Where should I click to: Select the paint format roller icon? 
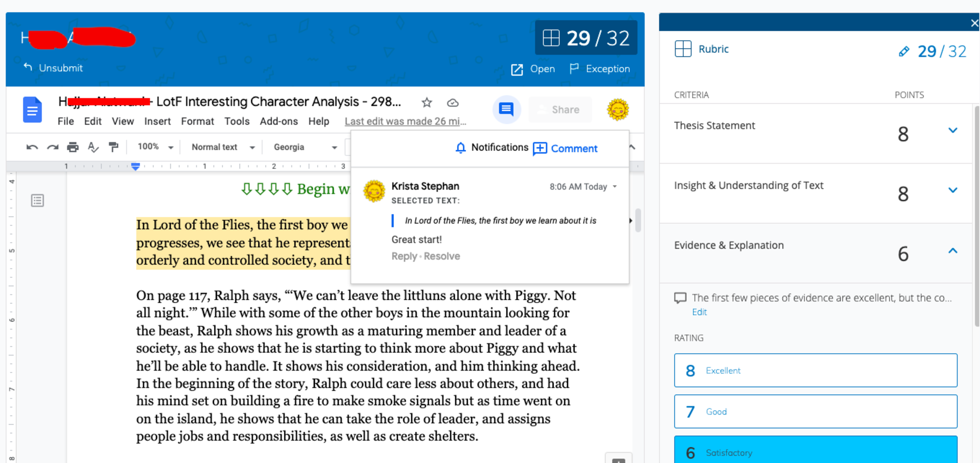tap(113, 147)
